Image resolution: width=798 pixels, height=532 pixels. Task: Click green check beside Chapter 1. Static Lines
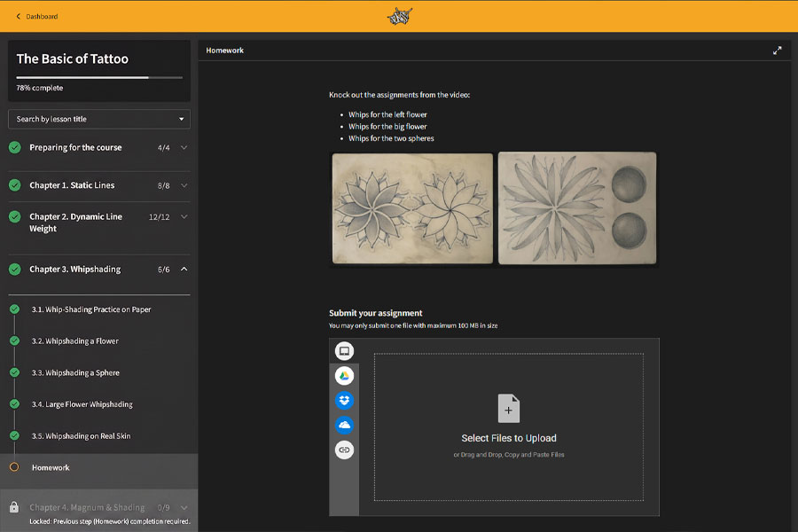[15, 185]
